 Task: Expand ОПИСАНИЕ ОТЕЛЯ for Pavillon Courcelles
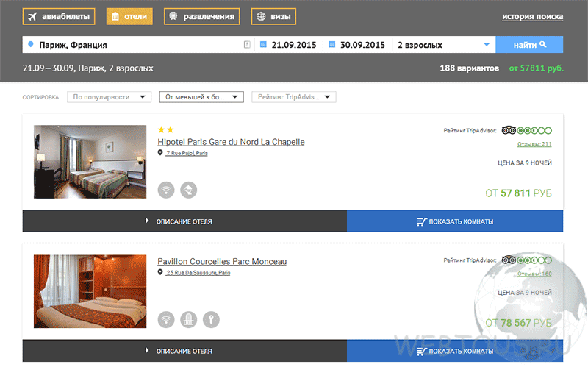(x=184, y=351)
